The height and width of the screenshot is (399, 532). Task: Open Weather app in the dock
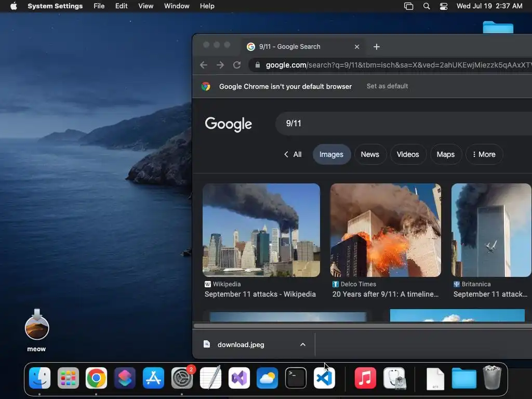268,378
